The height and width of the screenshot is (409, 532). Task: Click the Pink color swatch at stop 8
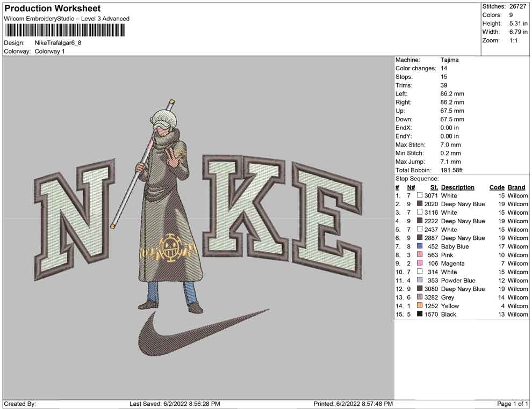click(420, 254)
